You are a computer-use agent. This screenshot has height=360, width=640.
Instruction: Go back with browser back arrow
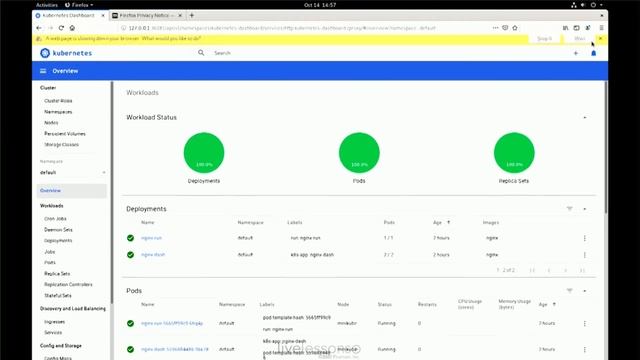coord(39,28)
